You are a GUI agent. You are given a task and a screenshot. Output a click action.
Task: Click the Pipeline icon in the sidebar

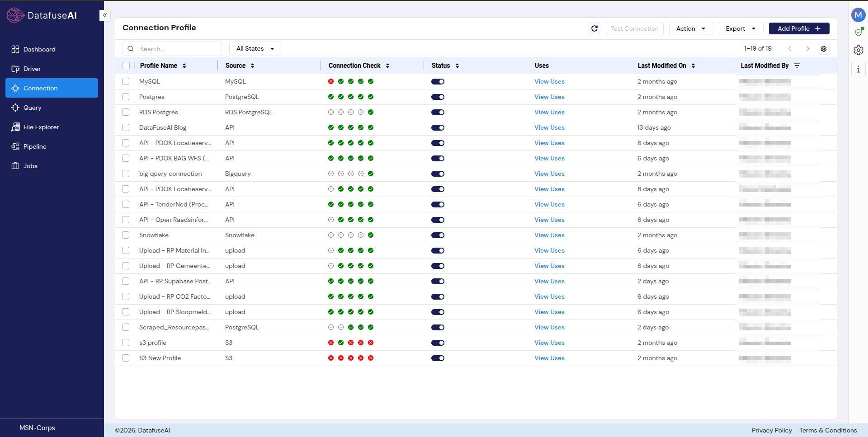(x=15, y=146)
